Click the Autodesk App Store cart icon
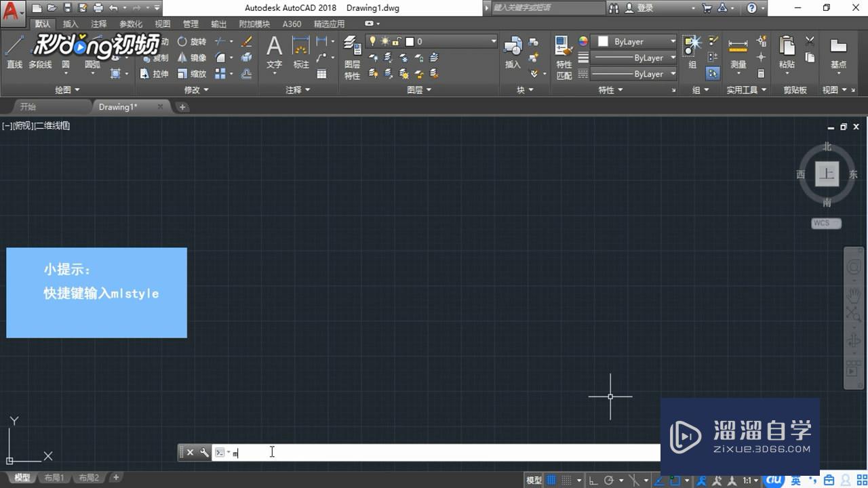 click(707, 8)
